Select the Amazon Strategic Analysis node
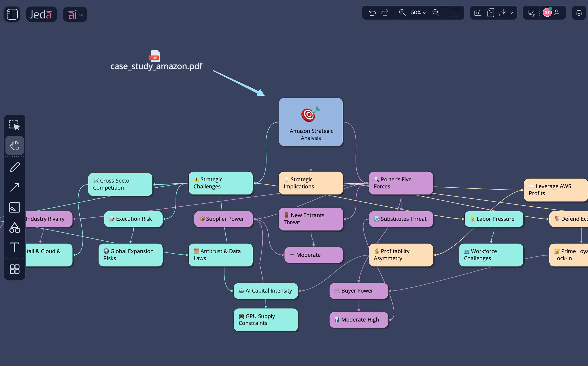 pyautogui.click(x=311, y=122)
